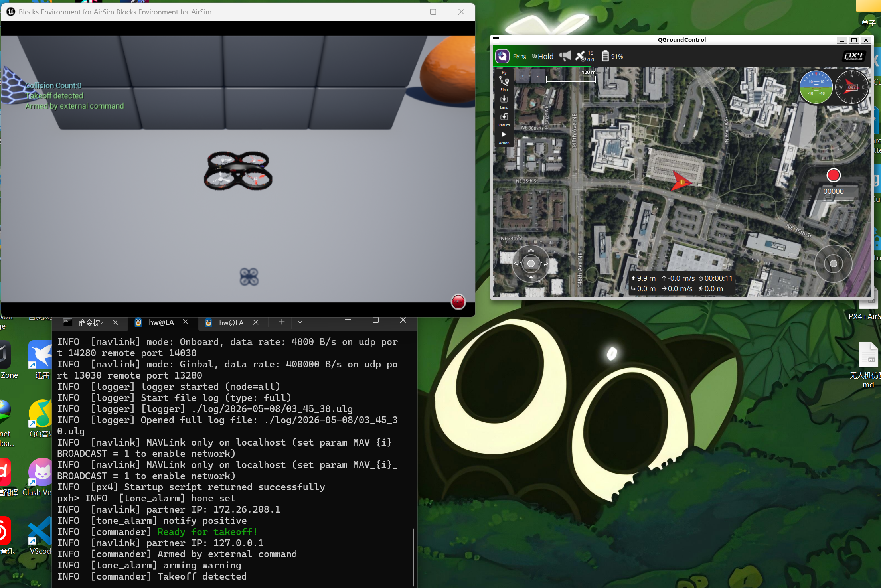This screenshot has height=588, width=881.
Task: Click the green "Ready for takeoff!" terminal text
Action: [207, 532]
